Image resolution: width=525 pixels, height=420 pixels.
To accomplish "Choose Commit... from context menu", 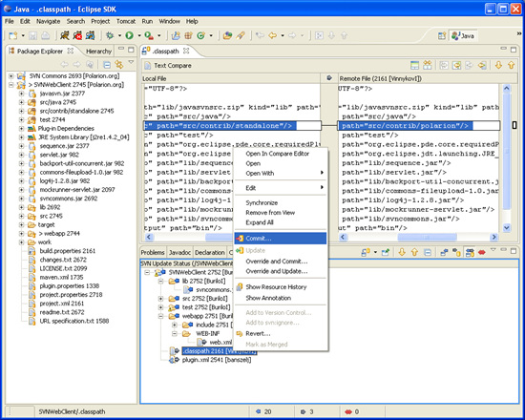I will pyautogui.click(x=281, y=239).
